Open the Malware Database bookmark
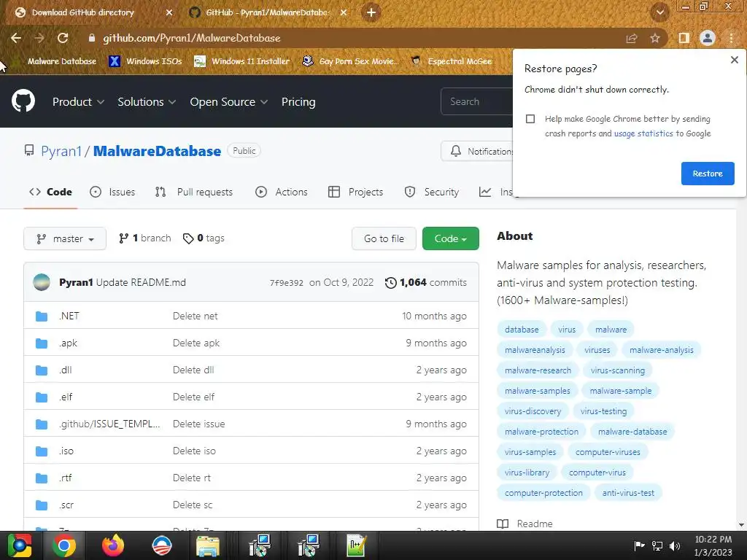 [x=55, y=61]
